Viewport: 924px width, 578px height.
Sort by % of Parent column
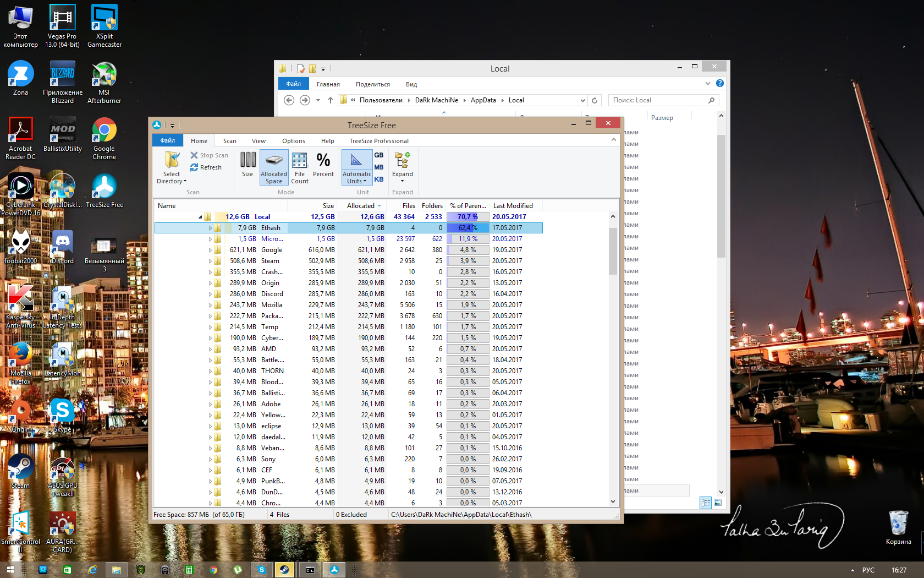pyautogui.click(x=468, y=206)
